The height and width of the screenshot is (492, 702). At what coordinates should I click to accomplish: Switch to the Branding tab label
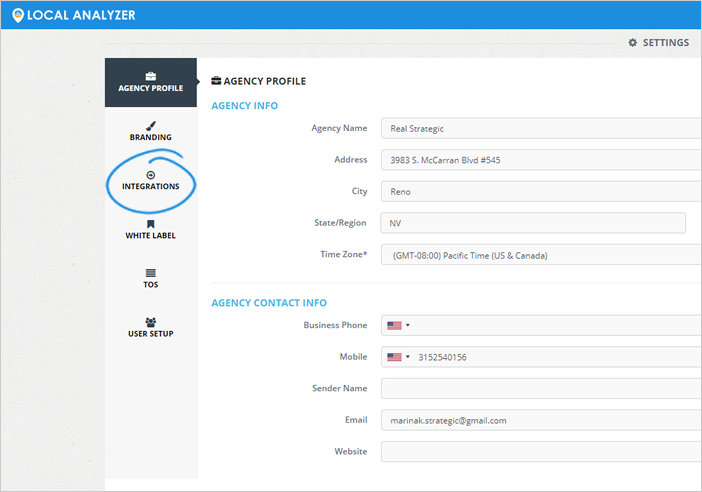(151, 138)
